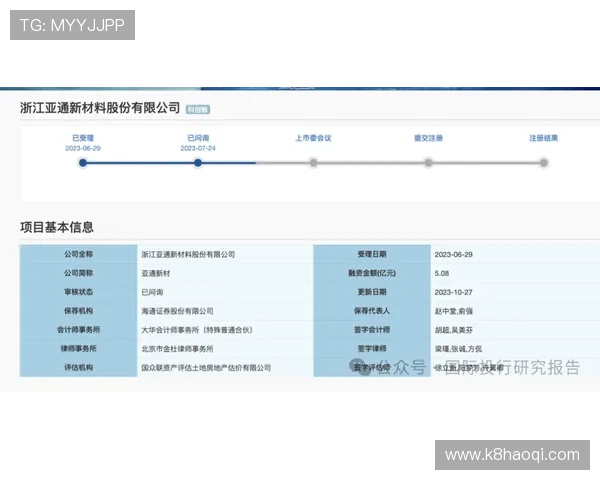Click the 上市委会议 timeline dot
The image size is (600, 480).
click(x=313, y=163)
